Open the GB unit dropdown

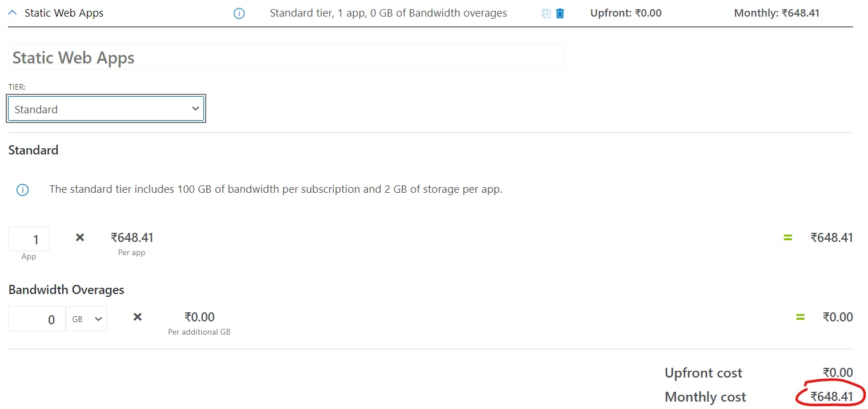tap(86, 319)
